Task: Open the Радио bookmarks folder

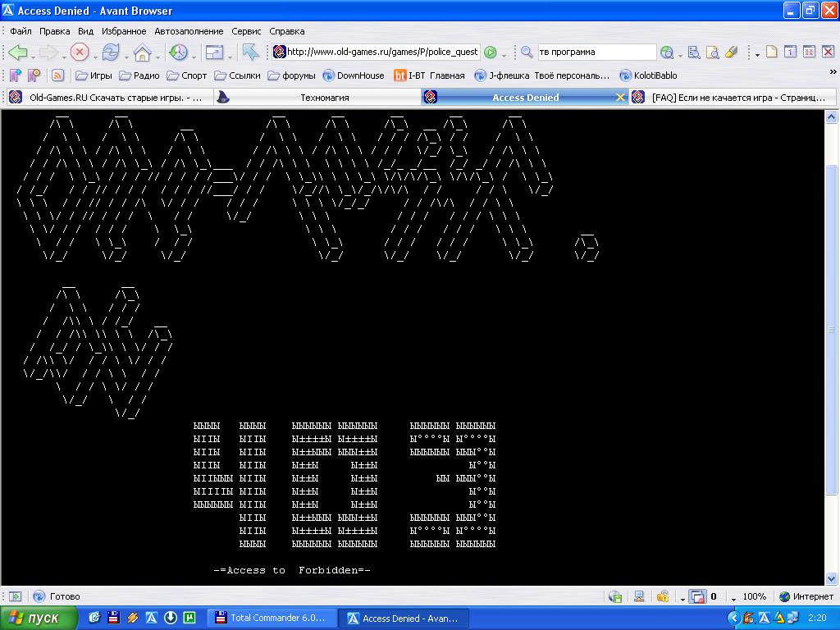Action: [x=139, y=75]
